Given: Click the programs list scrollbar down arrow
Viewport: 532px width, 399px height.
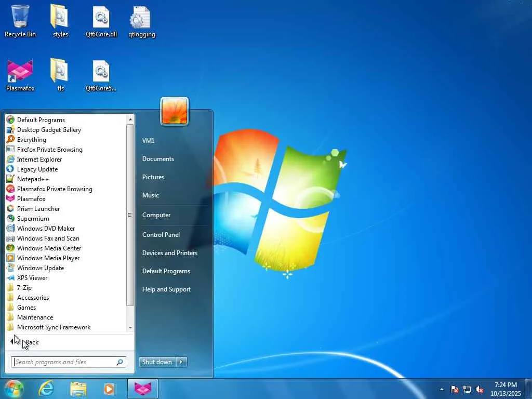Looking at the screenshot, I should (x=130, y=327).
